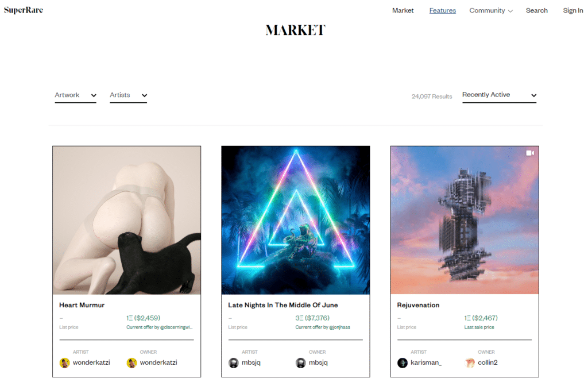Click wonderkatzi artist avatar
The height and width of the screenshot is (382, 588).
tap(64, 363)
